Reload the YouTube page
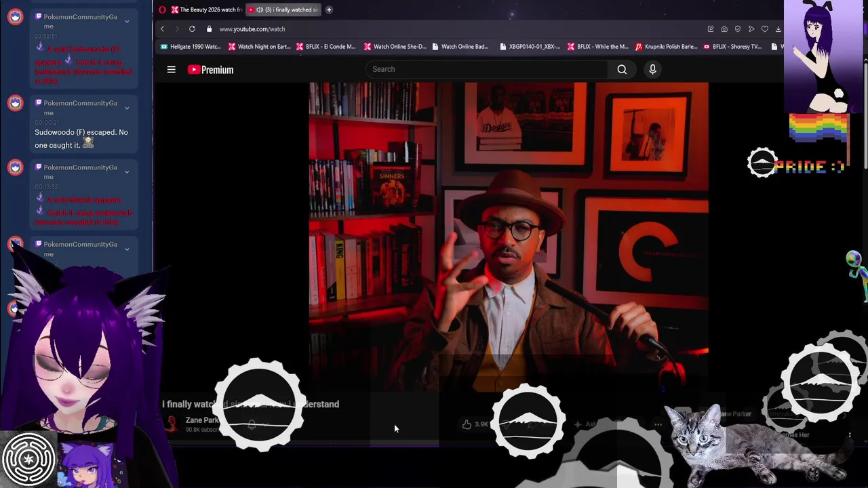 point(192,29)
